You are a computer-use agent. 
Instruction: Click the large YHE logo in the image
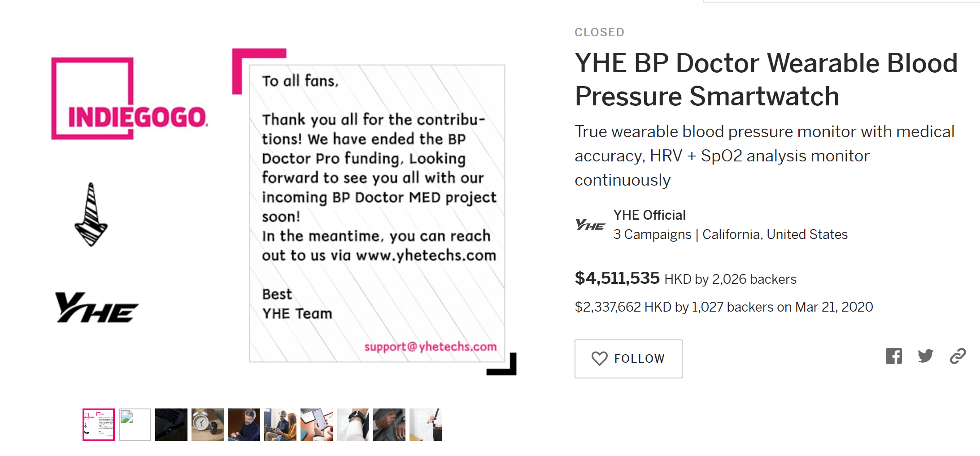click(96, 308)
